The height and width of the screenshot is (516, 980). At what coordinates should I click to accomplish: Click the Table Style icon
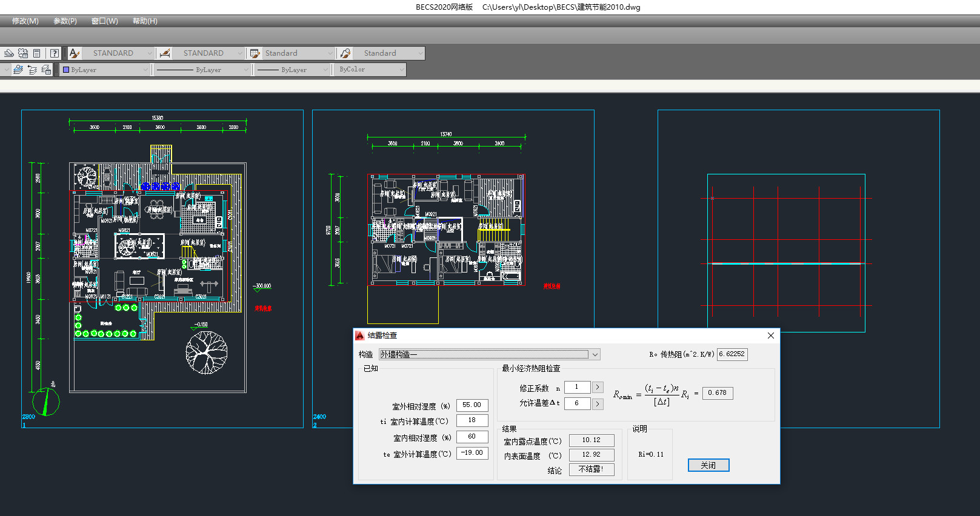[x=255, y=53]
